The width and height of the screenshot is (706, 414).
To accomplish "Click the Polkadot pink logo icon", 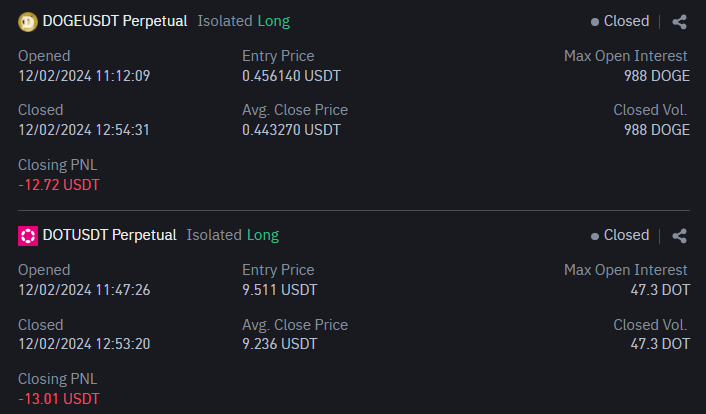I will [28, 236].
